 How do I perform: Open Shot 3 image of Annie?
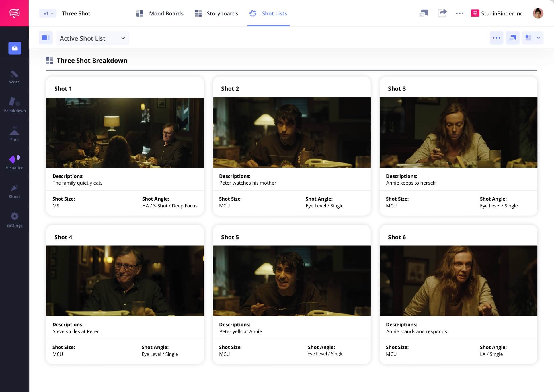tap(458, 132)
